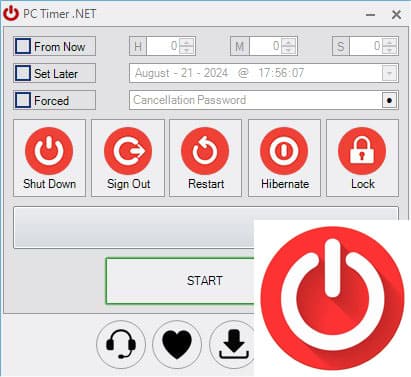This screenshot has height=377, width=411.
Task: Click the hours value field
Action: pyautogui.click(x=163, y=46)
